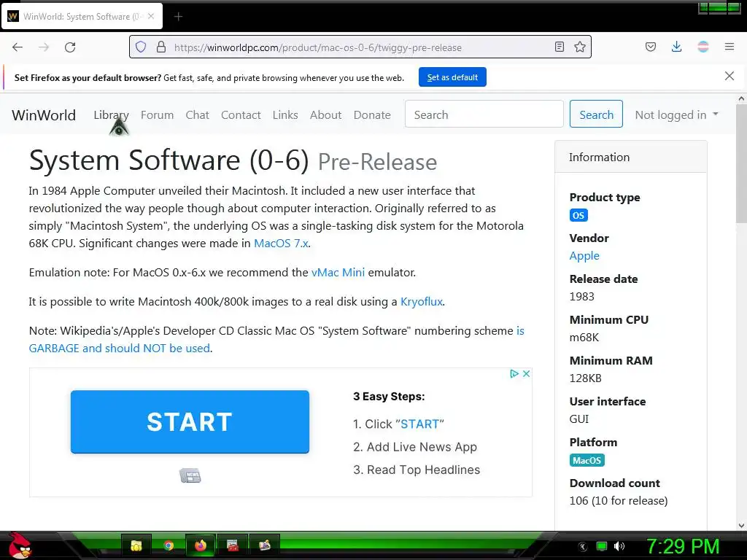Click the site Search text field

pos(484,114)
